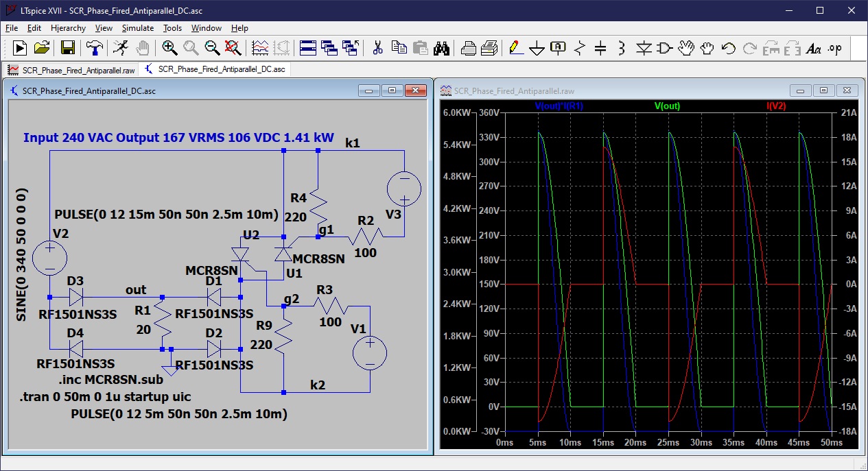Viewport: 868px width, 471px height.
Task: Select the Diode placement tool
Action: (x=645, y=48)
